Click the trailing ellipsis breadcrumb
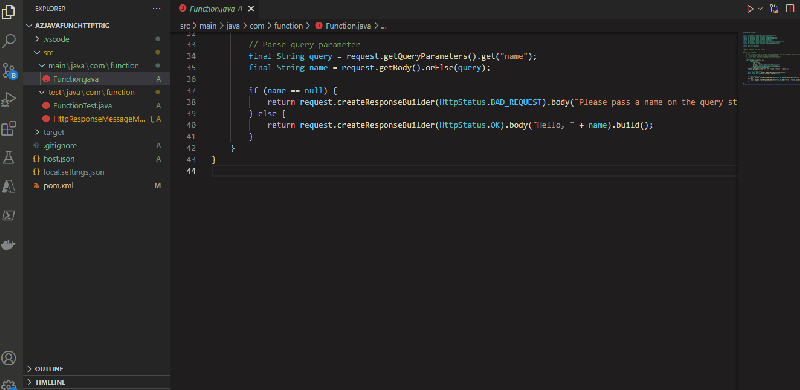800x390 pixels. coord(384,26)
